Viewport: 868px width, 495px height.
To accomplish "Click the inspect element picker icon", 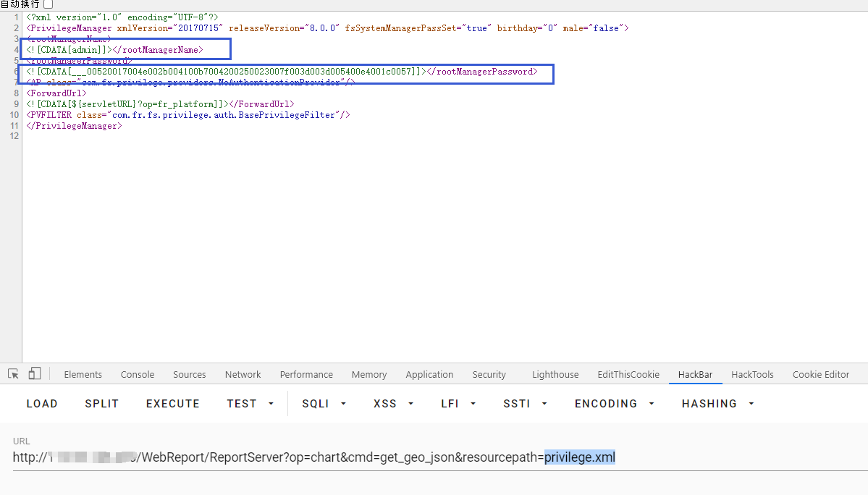I will 13,374.
